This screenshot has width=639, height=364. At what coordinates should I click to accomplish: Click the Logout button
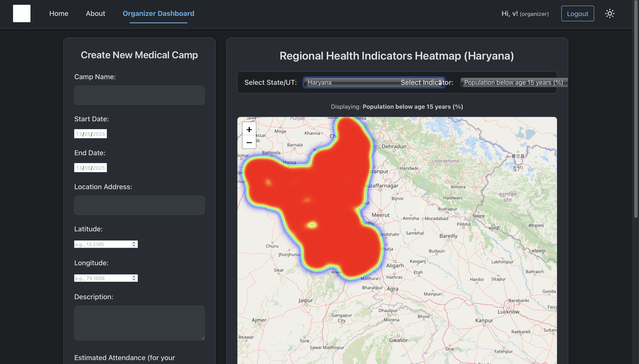[577, 14]
